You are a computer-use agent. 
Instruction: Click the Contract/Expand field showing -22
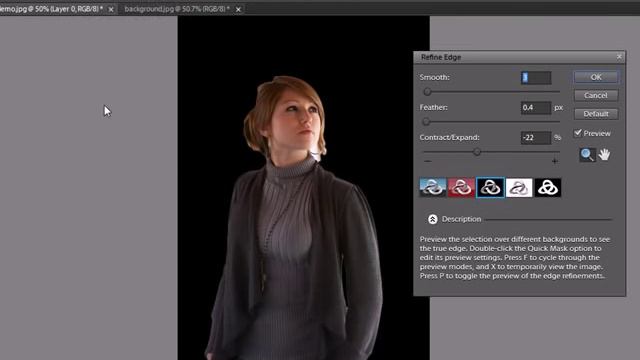(536, 138)
